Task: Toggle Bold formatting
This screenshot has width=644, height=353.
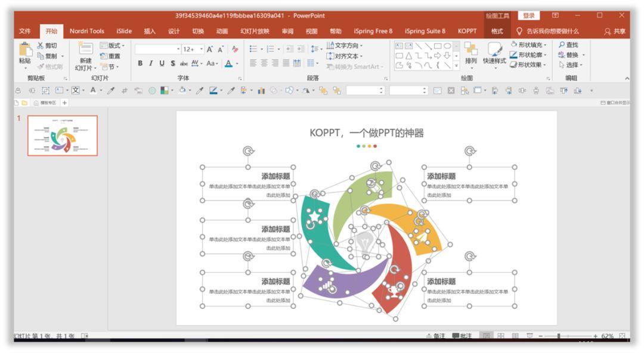Action: click(x=140, y=63)
